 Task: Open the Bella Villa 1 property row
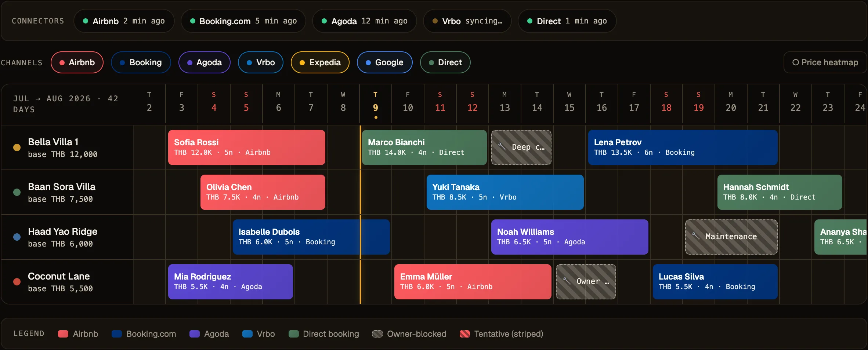(67, 147)
